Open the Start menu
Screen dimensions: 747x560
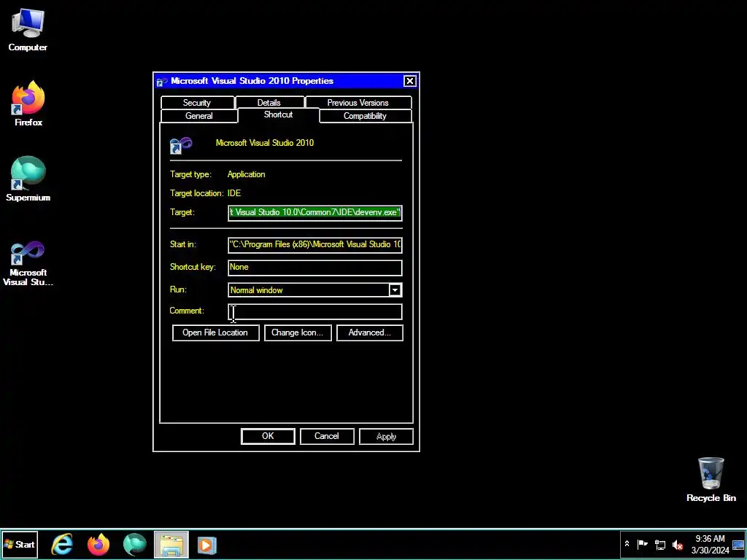19,544
